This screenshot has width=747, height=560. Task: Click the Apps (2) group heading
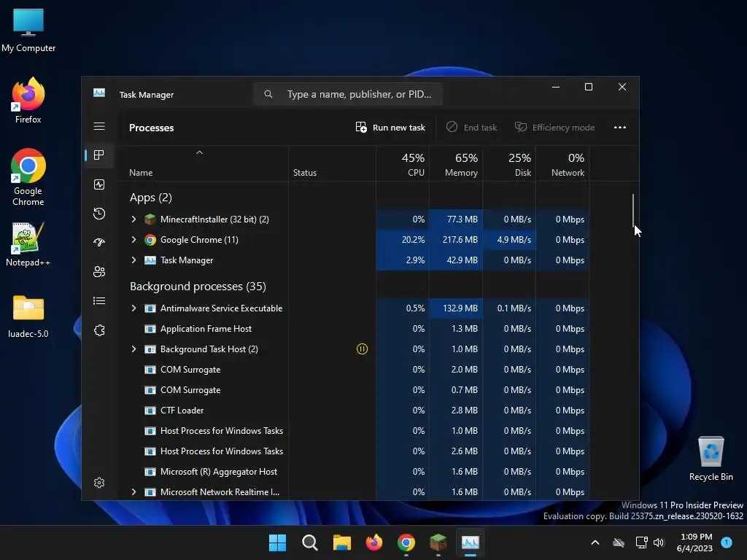pos(150,197)
